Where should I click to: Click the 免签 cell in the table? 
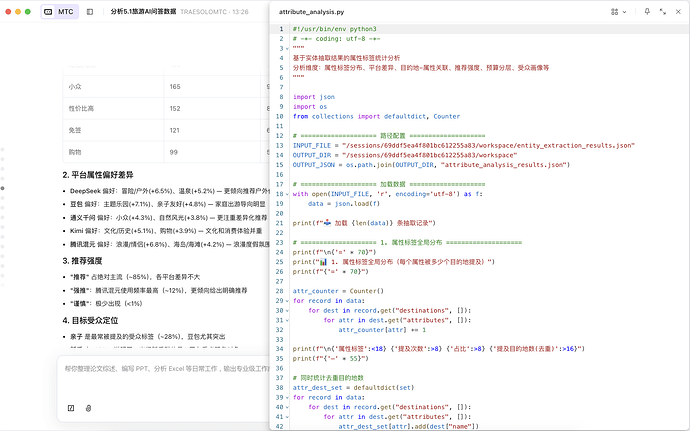coord(76,130)
